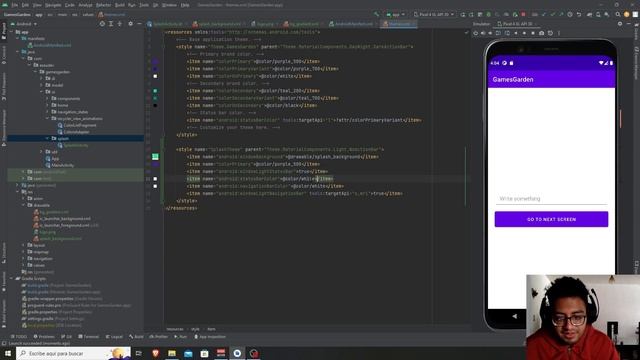The width and height of the screenshot is (640, 360).
Task: Click the Collapse All icon in Project panel
Action: 120,24
